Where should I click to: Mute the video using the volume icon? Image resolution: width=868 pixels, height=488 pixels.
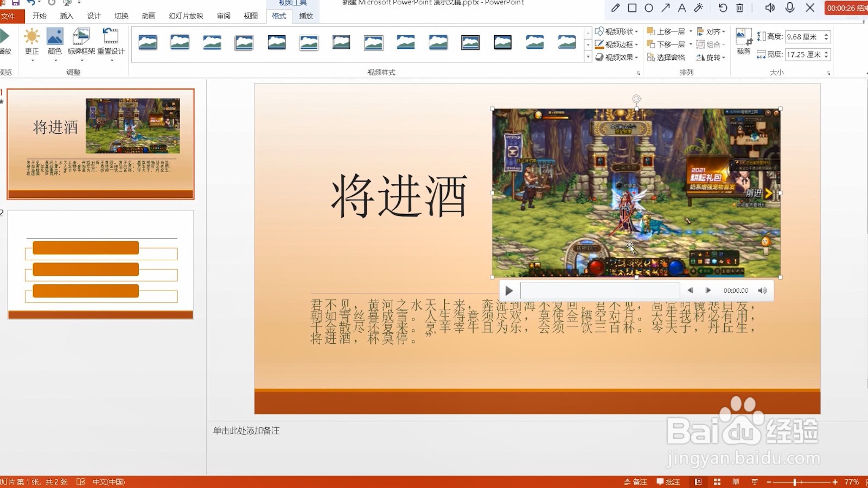(x=762, y=291)
